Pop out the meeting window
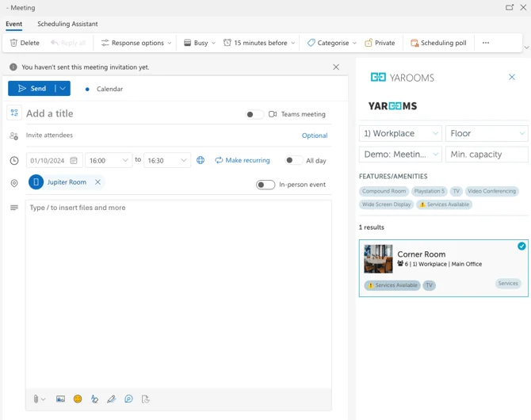Screen dimensions: 531x420 [x=510, y=7]
